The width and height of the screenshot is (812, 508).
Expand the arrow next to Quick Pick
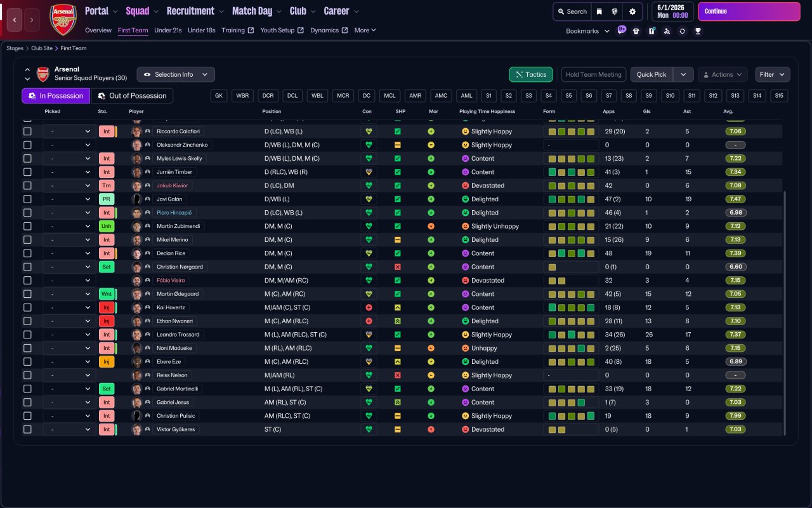coord(683,74)
